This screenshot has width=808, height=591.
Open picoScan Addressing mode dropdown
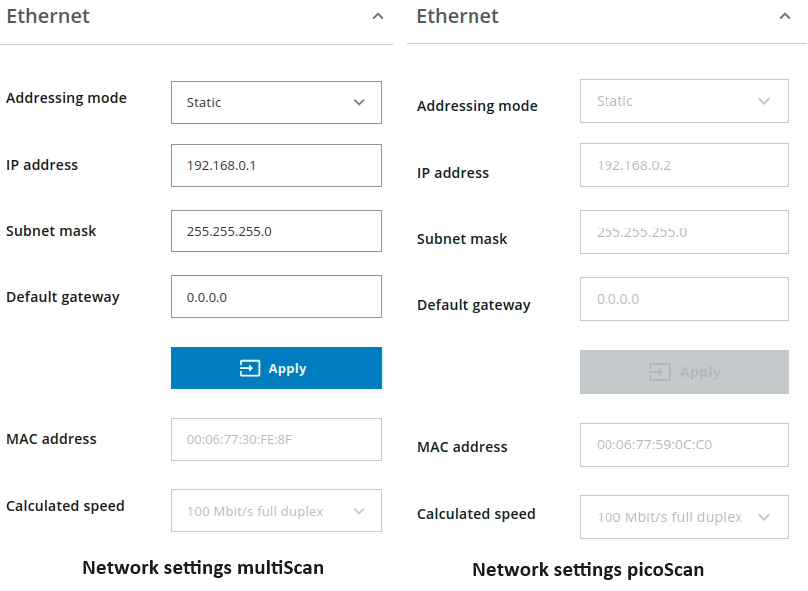(684, 101)
